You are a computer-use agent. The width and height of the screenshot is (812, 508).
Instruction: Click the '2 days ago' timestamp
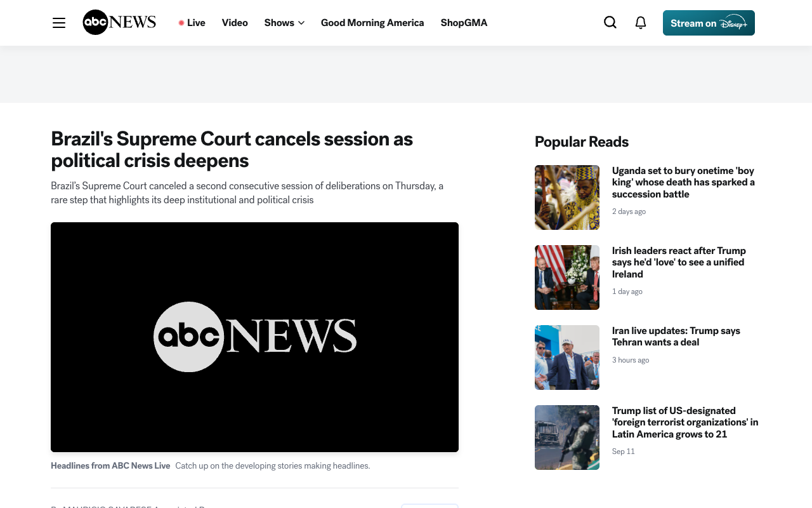pyautogui.click(x=629, y=211)
